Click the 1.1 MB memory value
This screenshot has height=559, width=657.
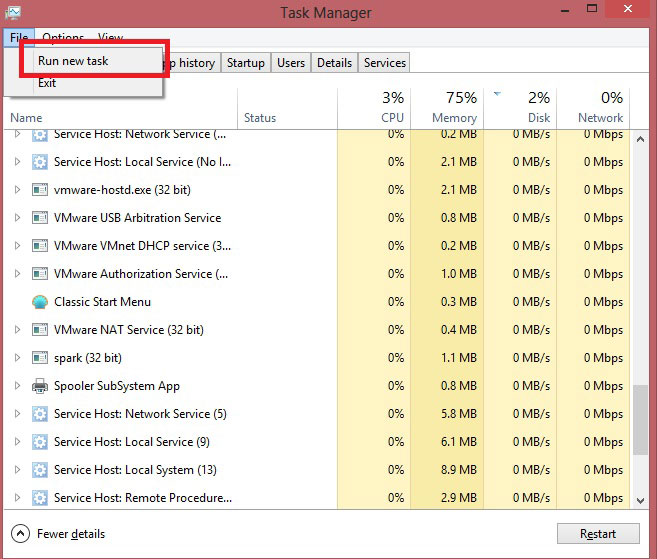click(x=458, y=358)
